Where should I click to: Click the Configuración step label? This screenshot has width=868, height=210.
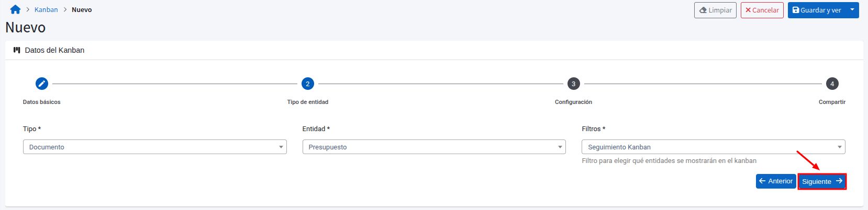573,102
